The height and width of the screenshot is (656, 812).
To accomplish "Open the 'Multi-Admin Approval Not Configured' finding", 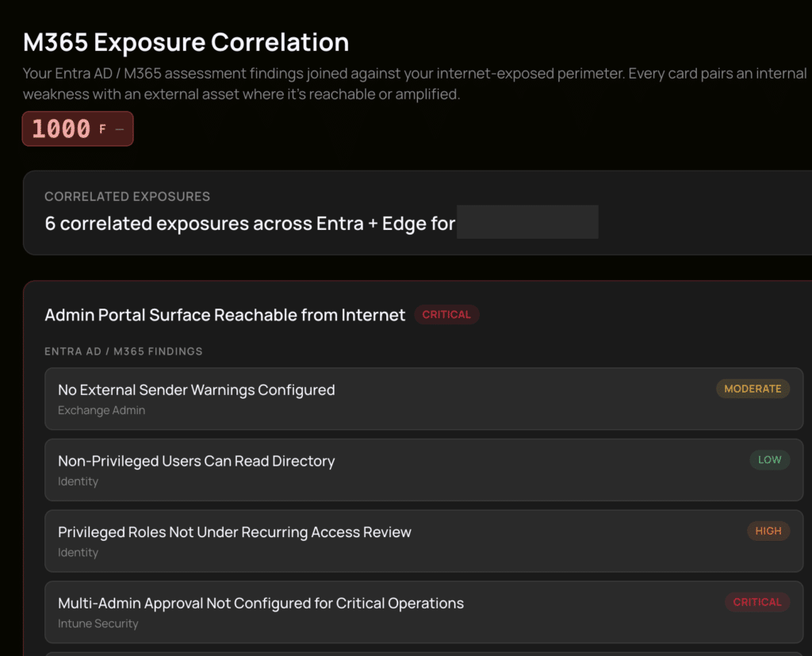I will (423, 612).
